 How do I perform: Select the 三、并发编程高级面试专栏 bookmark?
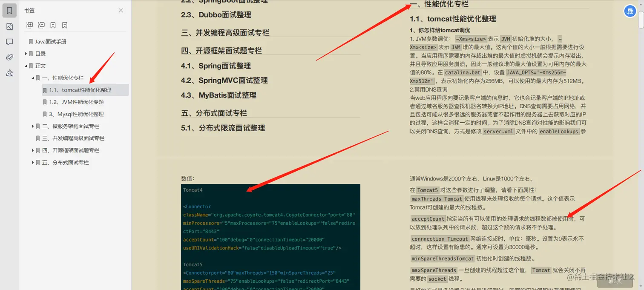pyautogui.click(x=73, y=138)
